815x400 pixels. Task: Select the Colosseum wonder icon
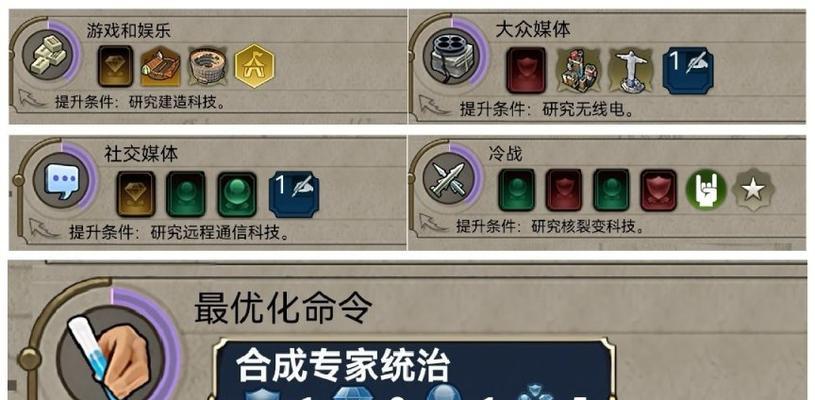(x=208, y=66)
